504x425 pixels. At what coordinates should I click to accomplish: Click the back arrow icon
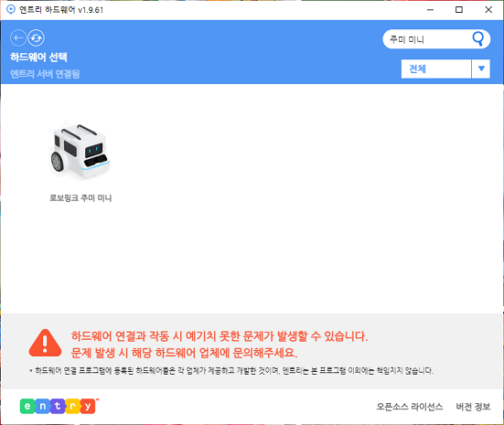[x=18, y=37]
